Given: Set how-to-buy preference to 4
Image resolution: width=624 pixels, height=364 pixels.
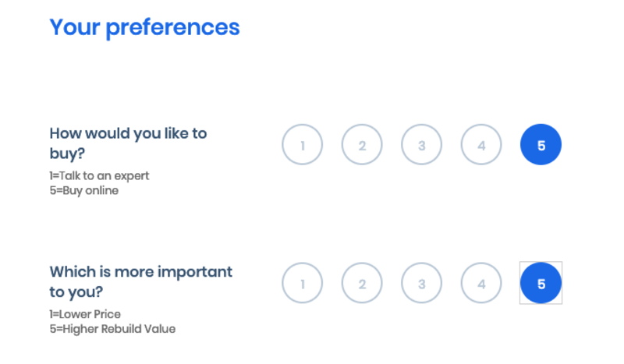Looking at the screenshot, I should click(481, 145).
